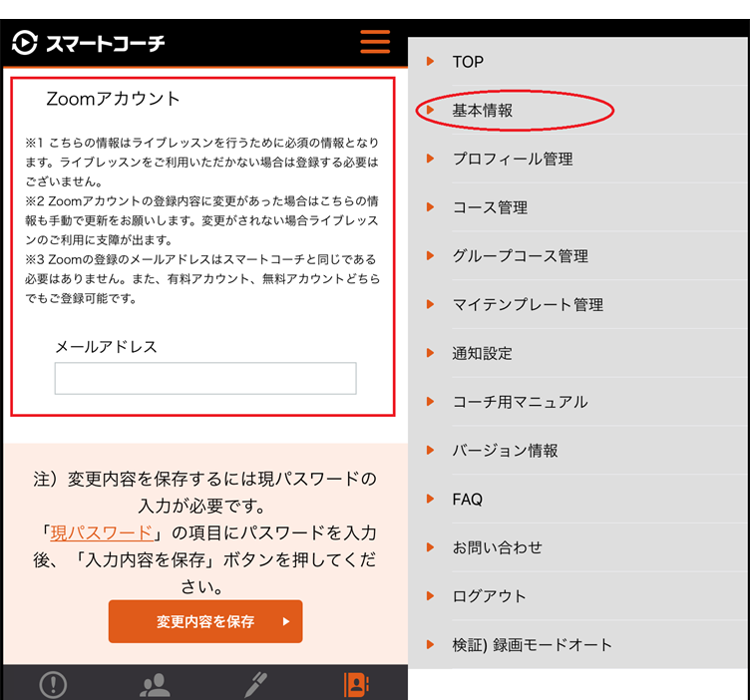Click the メールアドレス label
This screenshot has width=750, height=700.
point(106,347)
